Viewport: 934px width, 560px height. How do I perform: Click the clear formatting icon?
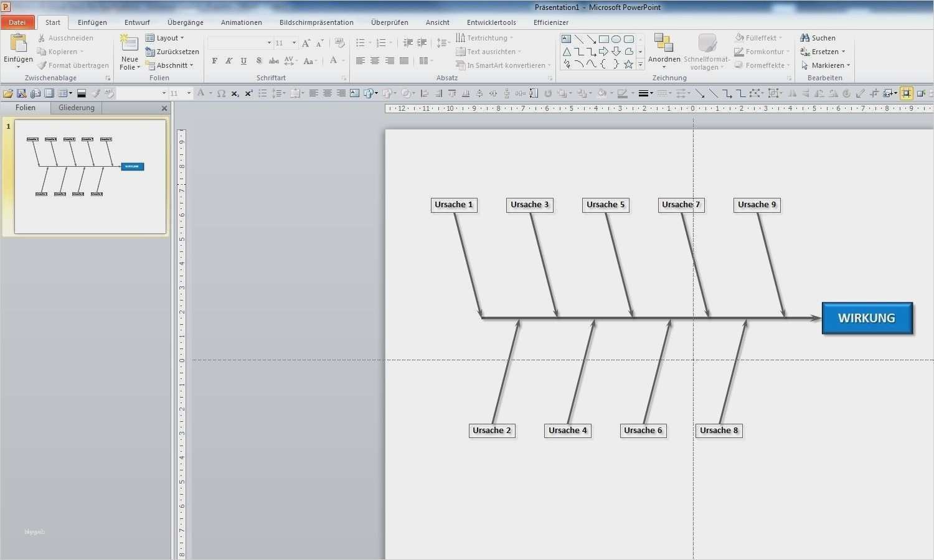(x=340, y=43)
